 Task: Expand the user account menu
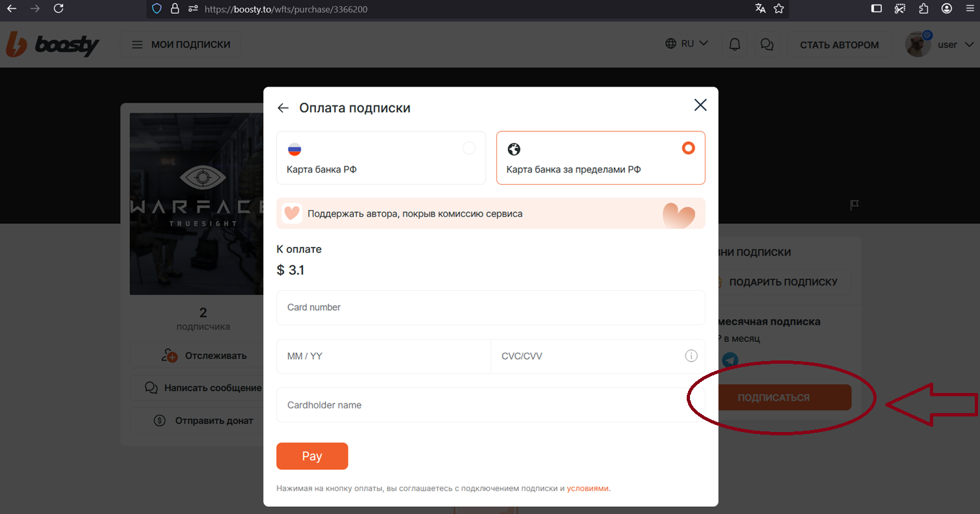point(941,44)
